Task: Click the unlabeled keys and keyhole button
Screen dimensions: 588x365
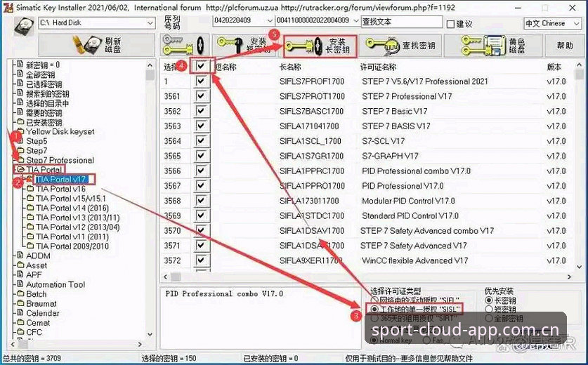Action: coord(185,45)
